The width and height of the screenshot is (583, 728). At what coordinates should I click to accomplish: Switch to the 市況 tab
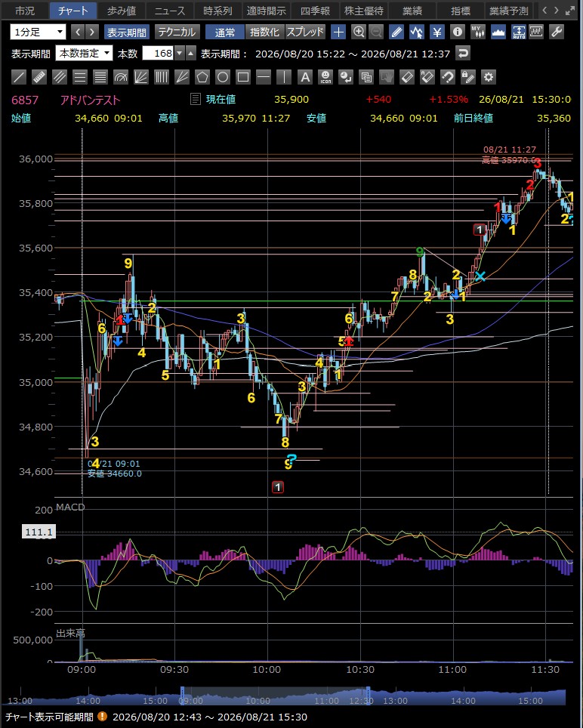pyautogui.click(x=25, y=11)
